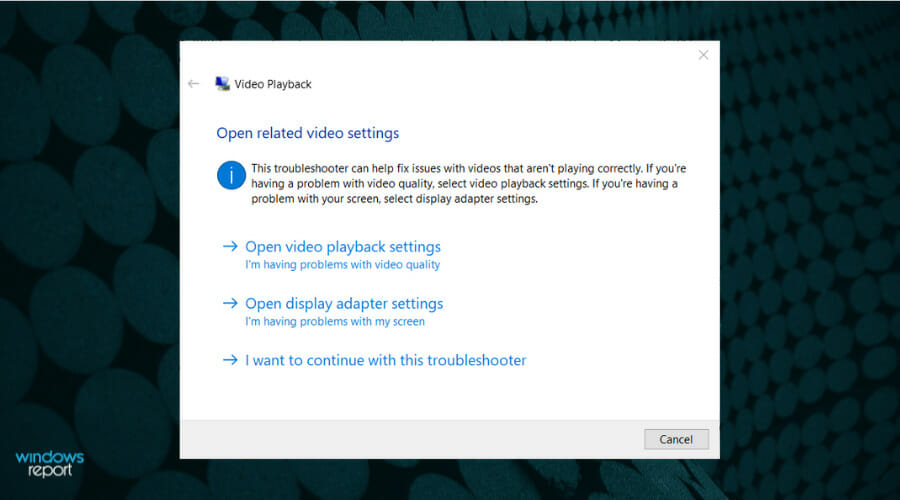The height and width of the screenshot is (500, 900).
Task: Click the arrow beside display adapter settings
Action: pyautogui.click(x=230, y=303)
